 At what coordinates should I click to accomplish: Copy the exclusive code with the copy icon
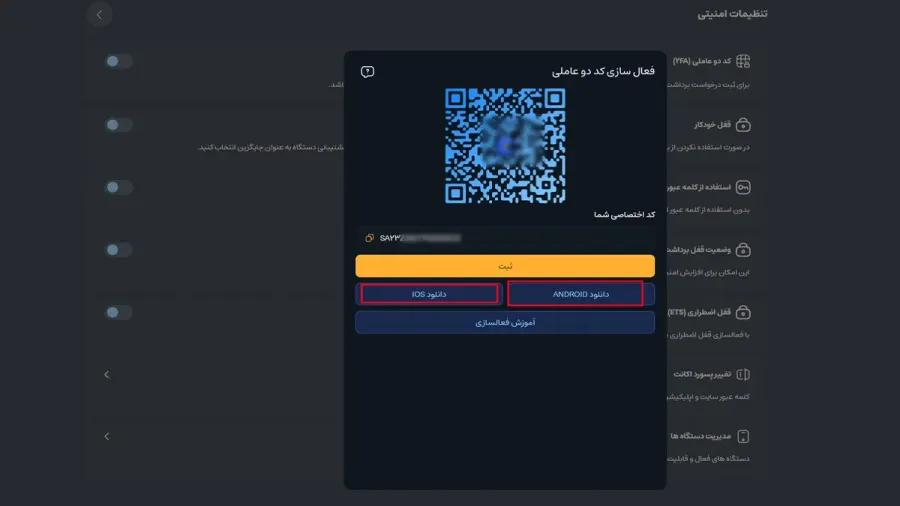click(x=370, y=238)
